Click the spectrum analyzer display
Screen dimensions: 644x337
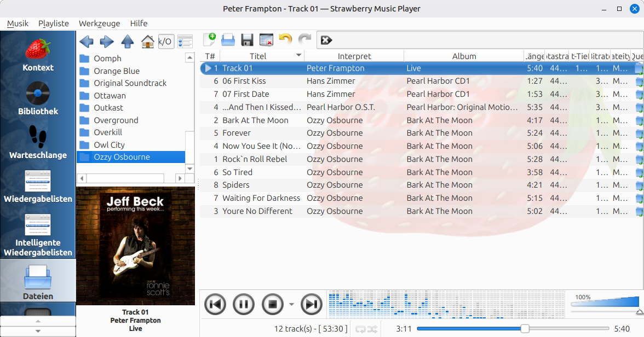[446, 305]
